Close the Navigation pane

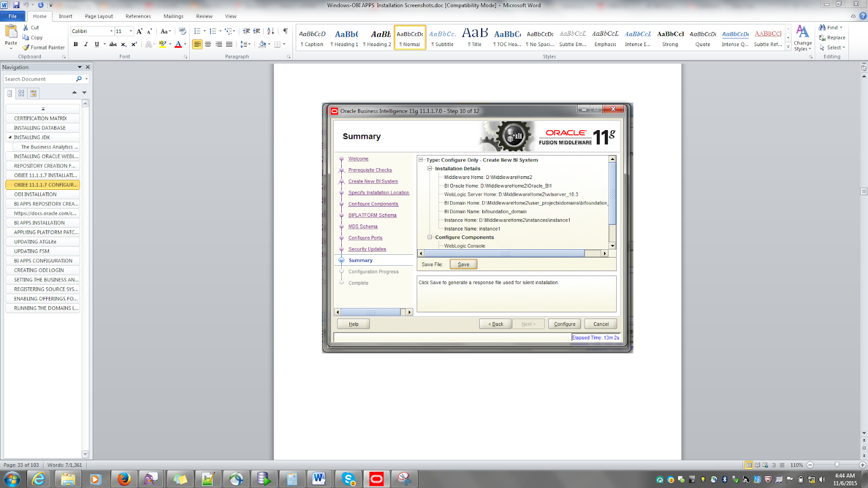point(88,67)
